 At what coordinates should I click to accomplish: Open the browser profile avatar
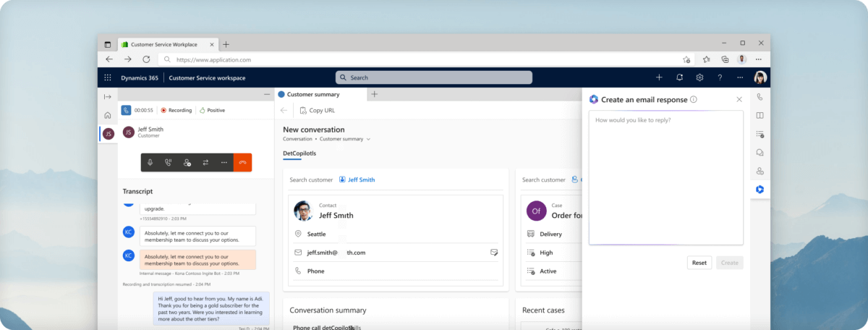tap(742, 59)
